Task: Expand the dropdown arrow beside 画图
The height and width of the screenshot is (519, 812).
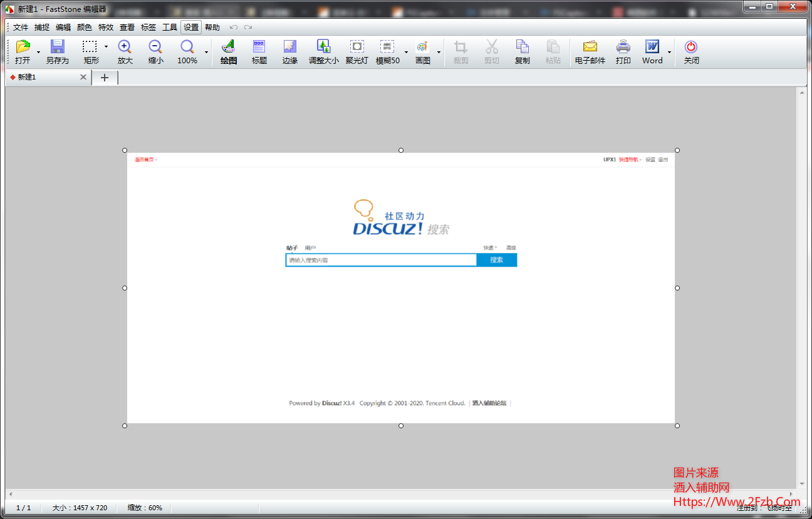Action: (x=439, y=52)
